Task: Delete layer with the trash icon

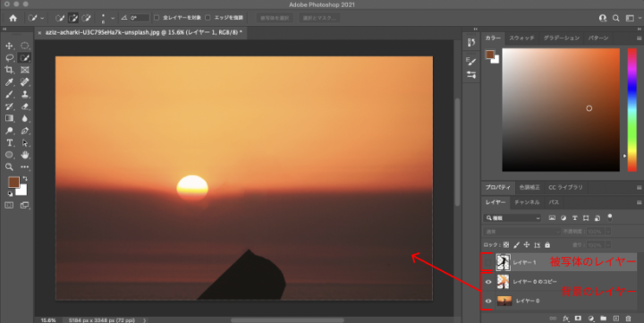Action: (x=628, y=319)
